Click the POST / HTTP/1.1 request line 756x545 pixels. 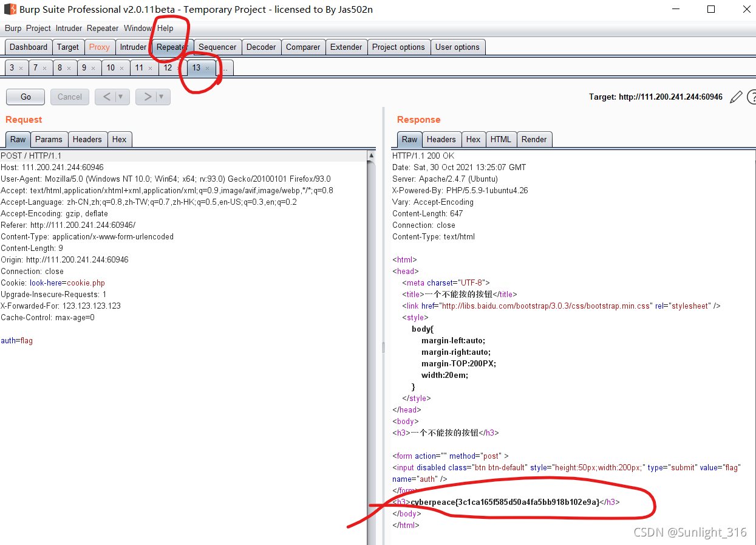(x=31, y=156)
